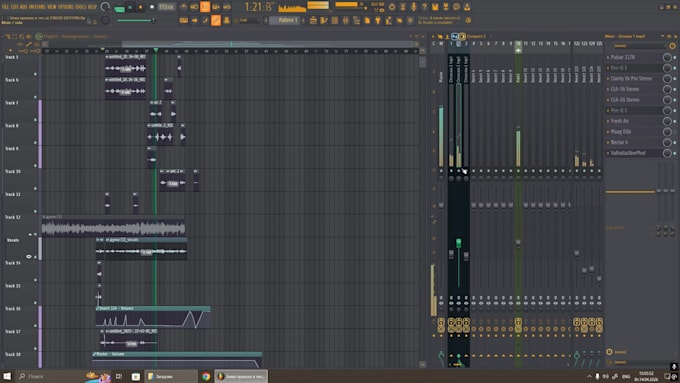Stop playback with the stop button
The width and height of the screenshot is (680, 383).
(141, 7)
